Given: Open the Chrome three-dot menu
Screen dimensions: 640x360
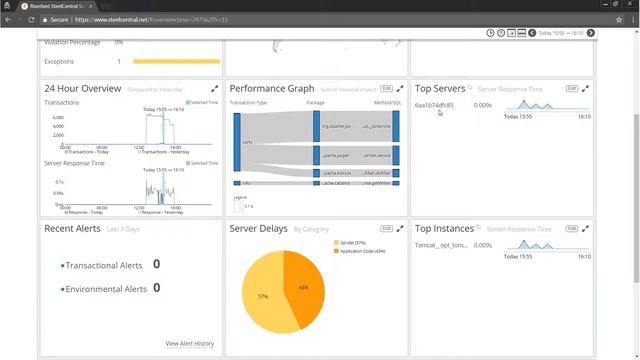Looking at the screenshot, I should (x=633, y=19).
